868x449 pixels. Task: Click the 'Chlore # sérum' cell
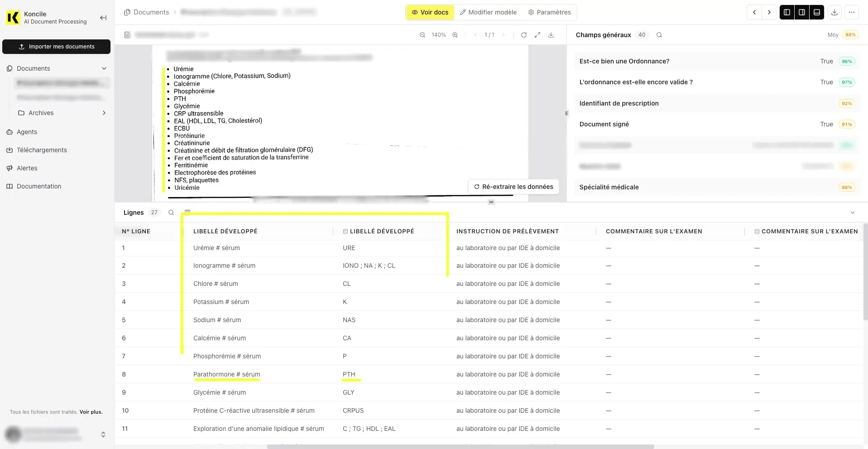(216, 284)
